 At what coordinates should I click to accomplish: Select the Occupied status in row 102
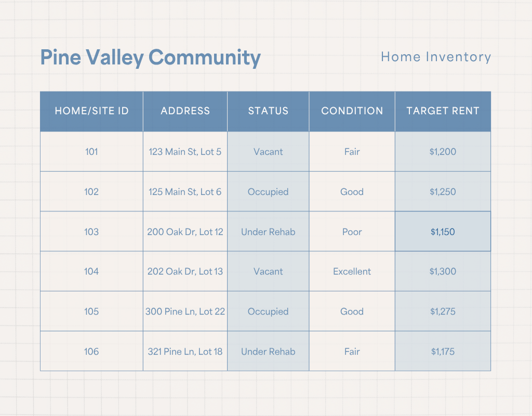click(268, 191)
